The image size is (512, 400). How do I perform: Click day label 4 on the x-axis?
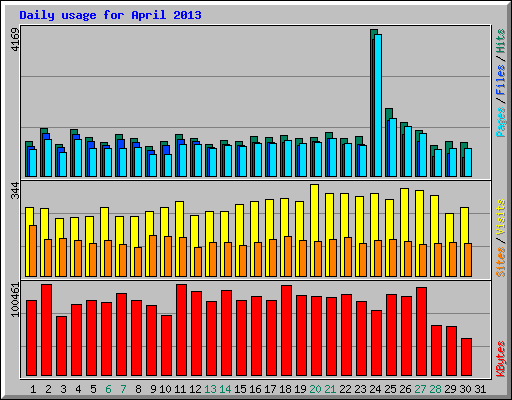point(78,389)
